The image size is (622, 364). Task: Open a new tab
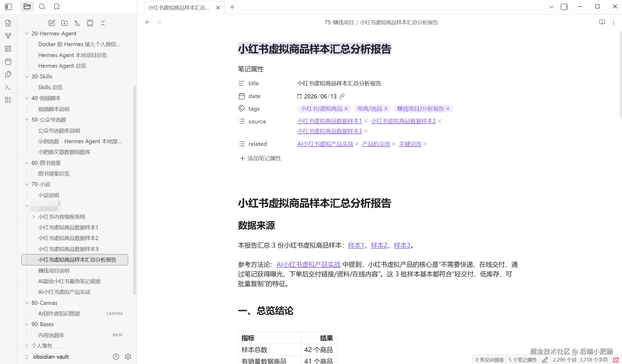[232, 7]
